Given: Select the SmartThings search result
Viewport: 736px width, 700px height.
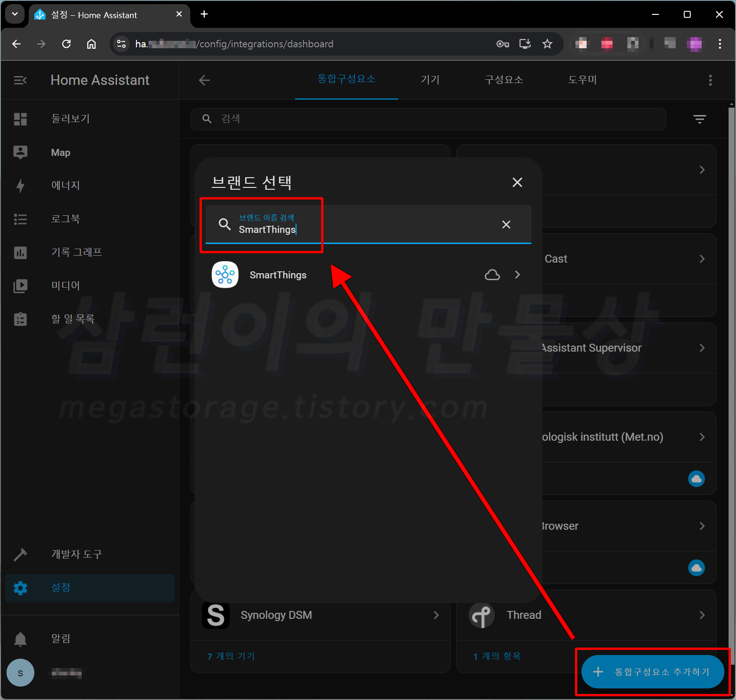Looking at the screenshot, I should pos(368,275).
